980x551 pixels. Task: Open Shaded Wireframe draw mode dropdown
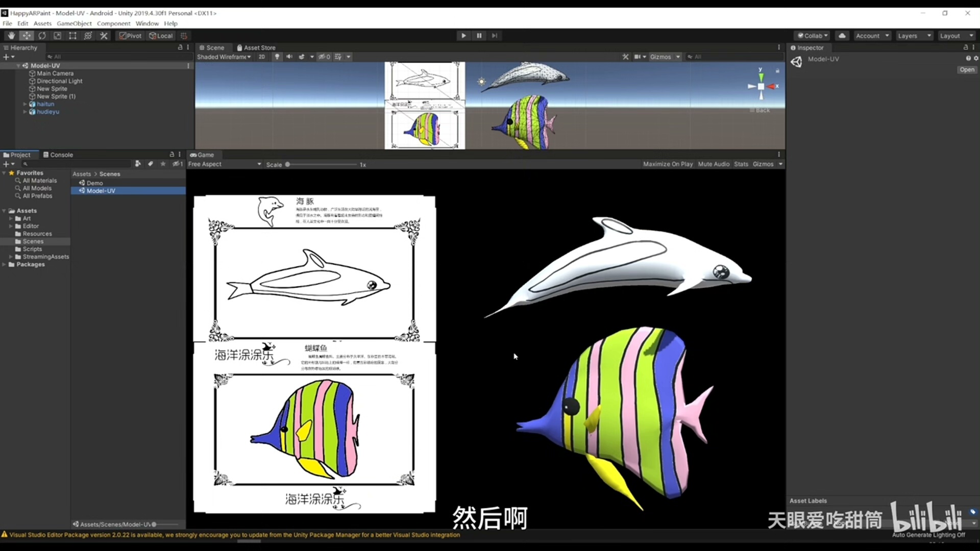click(224, 57)
